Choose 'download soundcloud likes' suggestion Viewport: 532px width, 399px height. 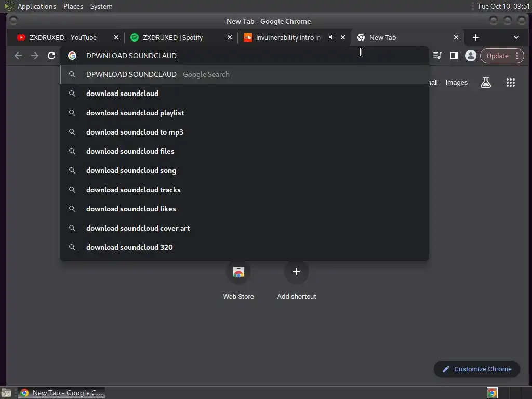pyautogui.click(x=244, y=209)
